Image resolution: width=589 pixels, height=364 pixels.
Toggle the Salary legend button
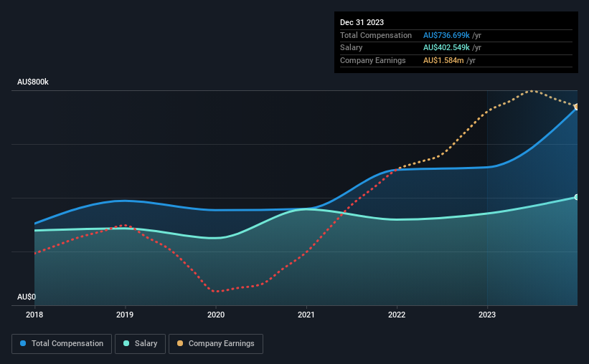pos(140,344)
